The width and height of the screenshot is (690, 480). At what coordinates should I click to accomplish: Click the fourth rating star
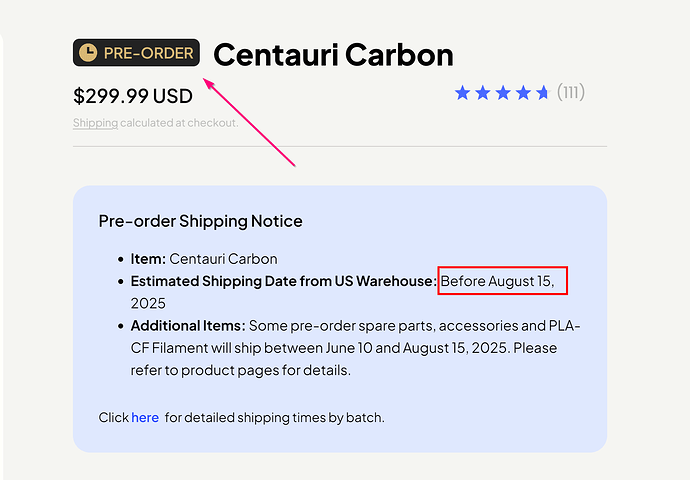pos(522,93)
